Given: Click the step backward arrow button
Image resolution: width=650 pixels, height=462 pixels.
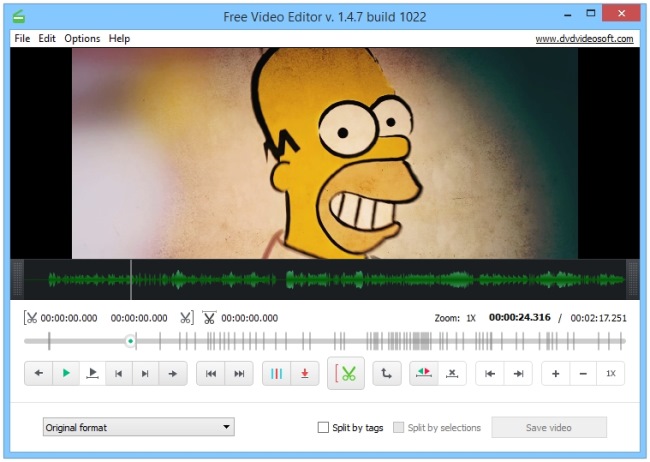Looking at the screenshot, I should (x=39, y=373).
